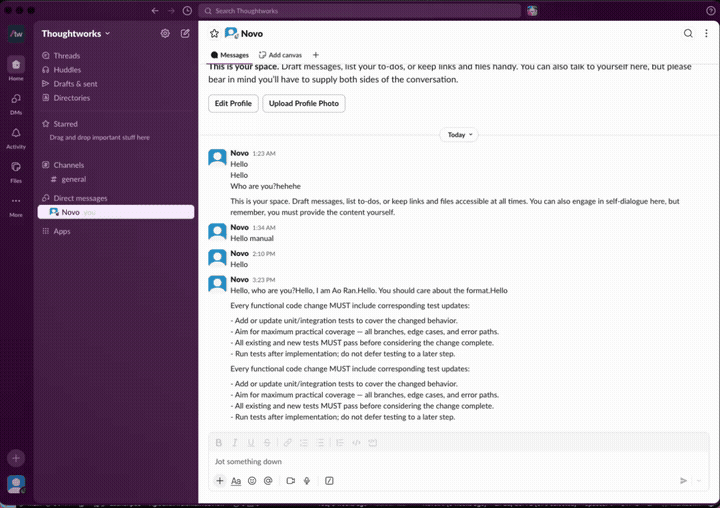Open Apps in the sidebar
This screenshot has height=508, width=720.
pyautogui.click(x=62, y=231)
